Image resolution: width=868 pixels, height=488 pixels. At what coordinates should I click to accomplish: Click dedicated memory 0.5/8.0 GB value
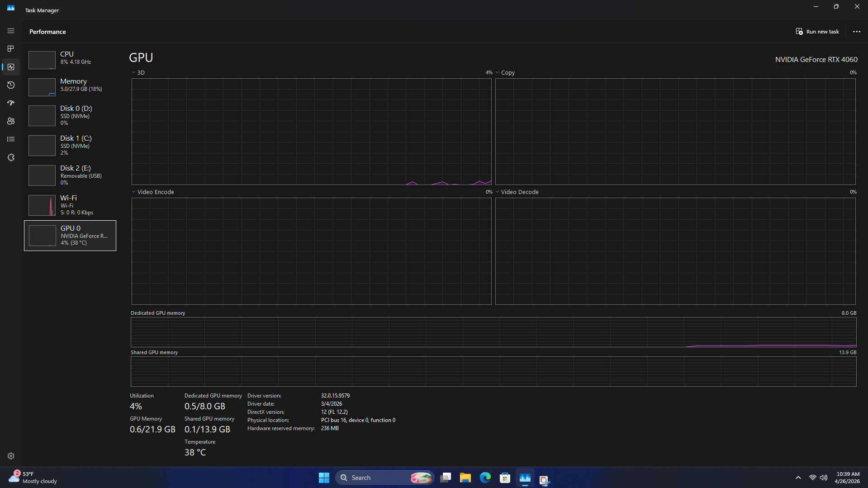(205, 406)
